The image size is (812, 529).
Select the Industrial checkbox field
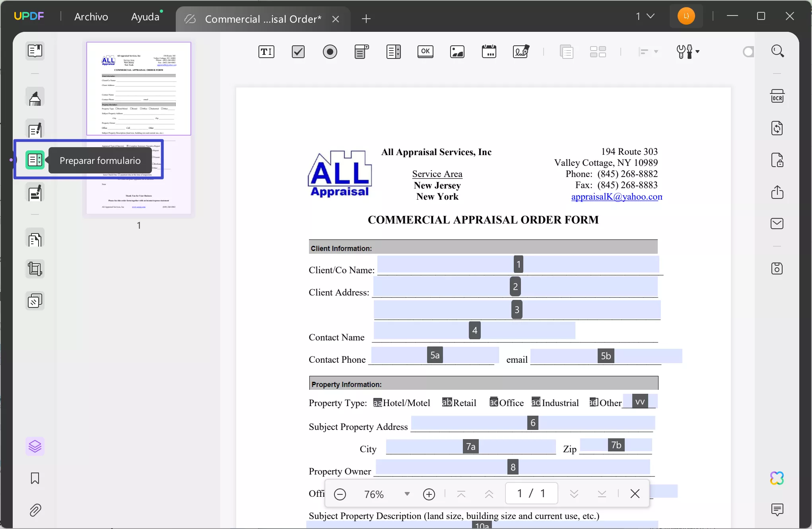(x=536, y=402)
